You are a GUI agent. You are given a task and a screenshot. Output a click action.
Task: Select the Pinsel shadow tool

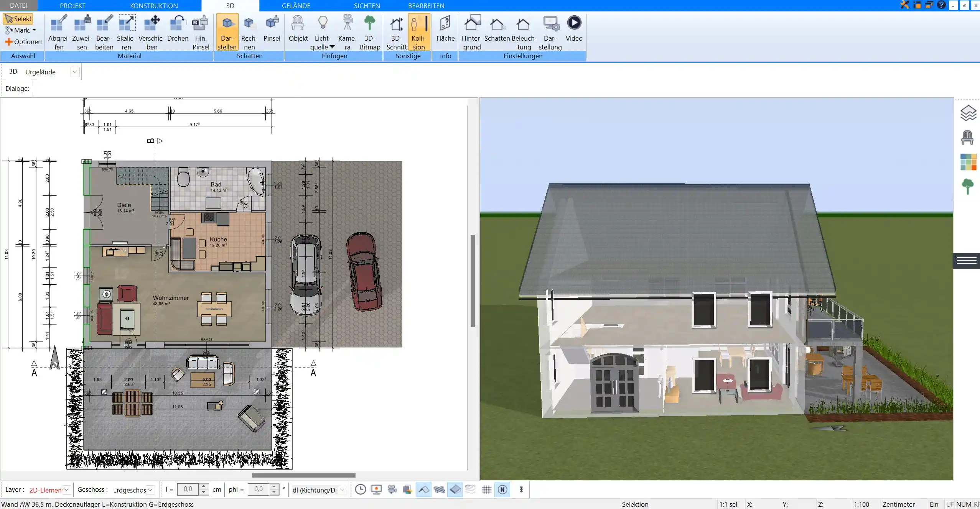point(272,28)
